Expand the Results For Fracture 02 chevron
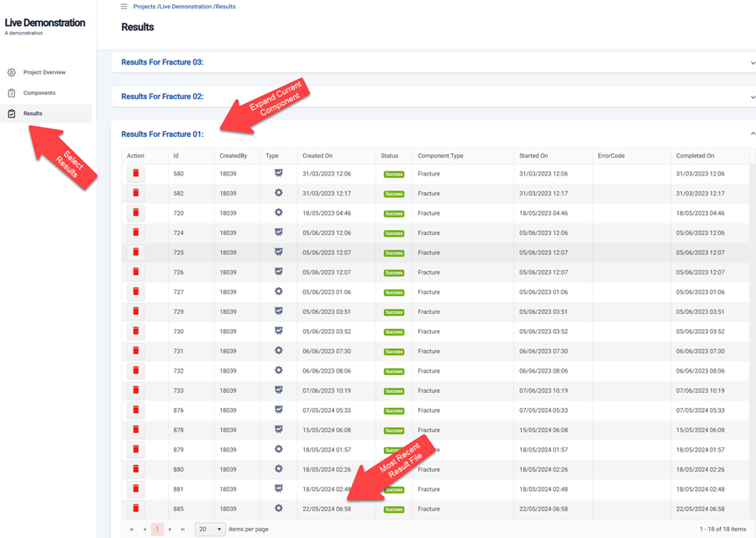Screen dimensions: 756x538 click(x=752, y=97)
